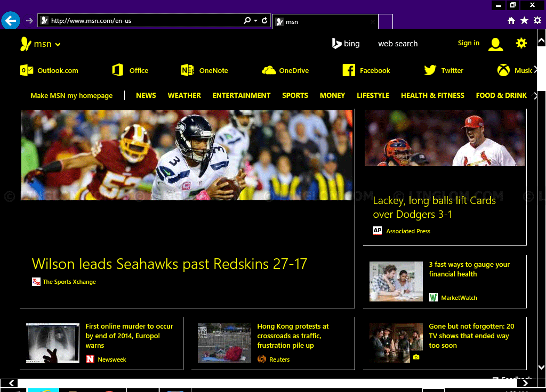Click the horizontal scrollbar left arrow
The image size is (546, 392).
point(12,383)
